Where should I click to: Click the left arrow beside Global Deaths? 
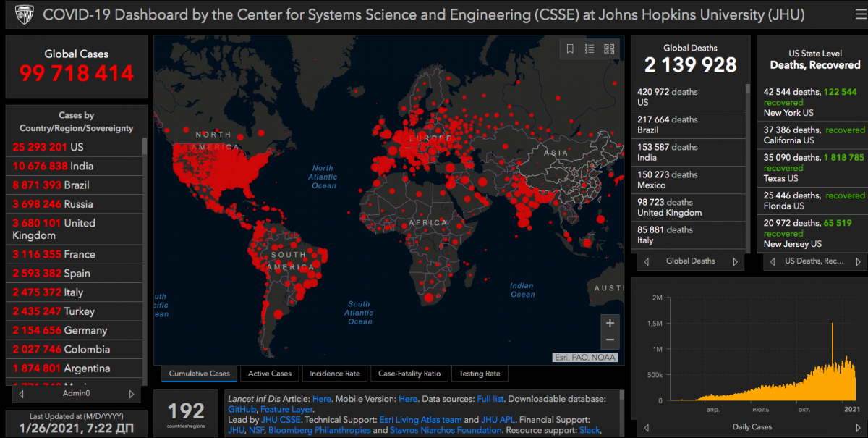(x=647, y=261)
